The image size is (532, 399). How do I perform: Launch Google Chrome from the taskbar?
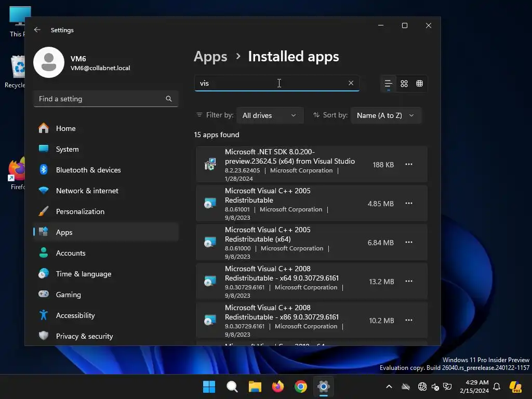coord(301,387)
